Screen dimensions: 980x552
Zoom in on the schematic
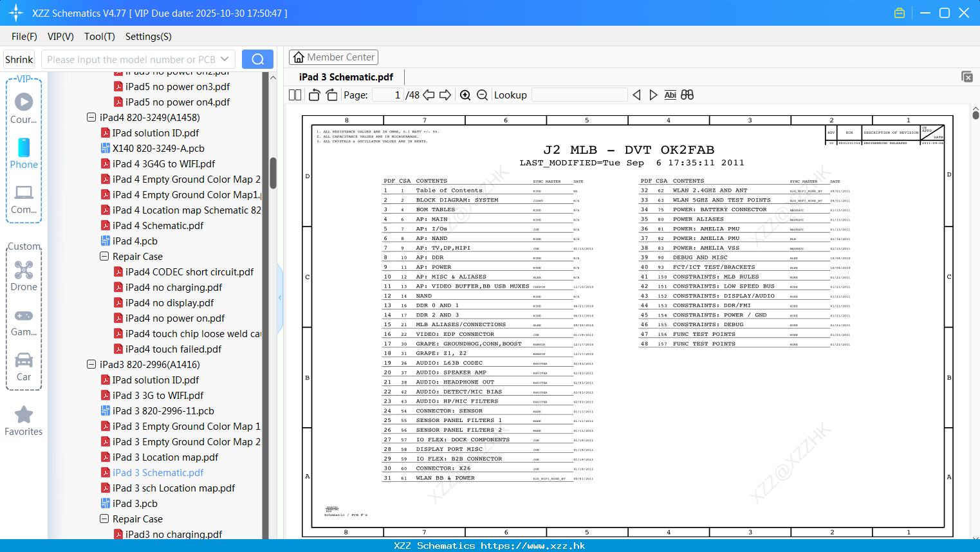coord(465,95)
